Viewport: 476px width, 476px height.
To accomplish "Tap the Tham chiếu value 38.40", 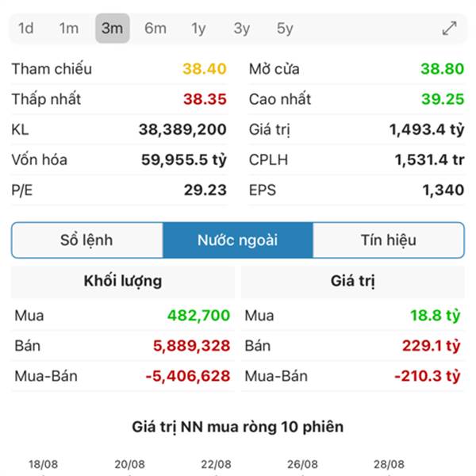I will click(205, 69).
